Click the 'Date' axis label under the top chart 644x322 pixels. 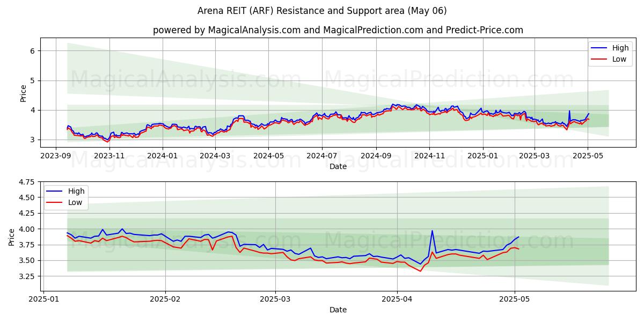338,166
